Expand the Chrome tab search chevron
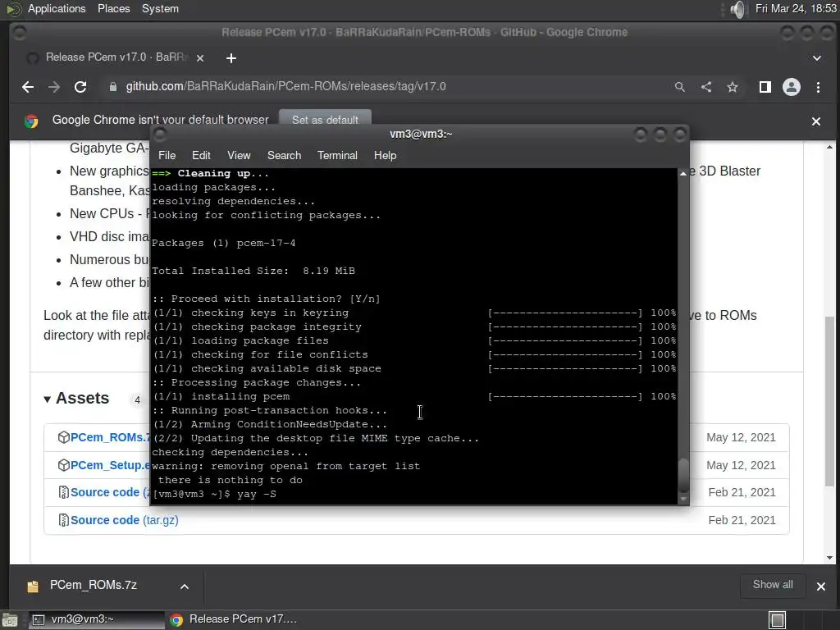Screen dimensions: 840x630 coord(816,58)
